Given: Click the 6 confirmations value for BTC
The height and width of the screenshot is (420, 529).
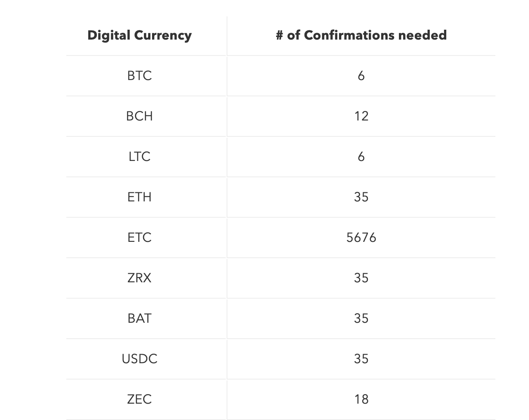Looking at the screenshot, I should pyautogui.click(x=361, y=76).
